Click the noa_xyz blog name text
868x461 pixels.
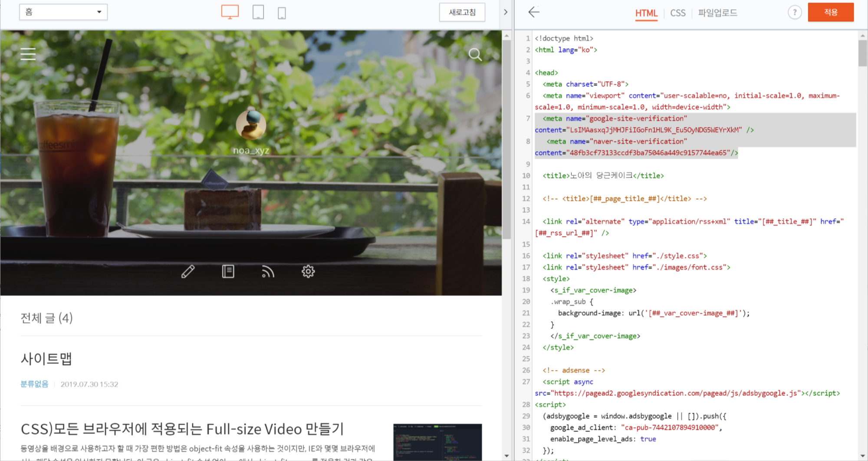(251, 151)
